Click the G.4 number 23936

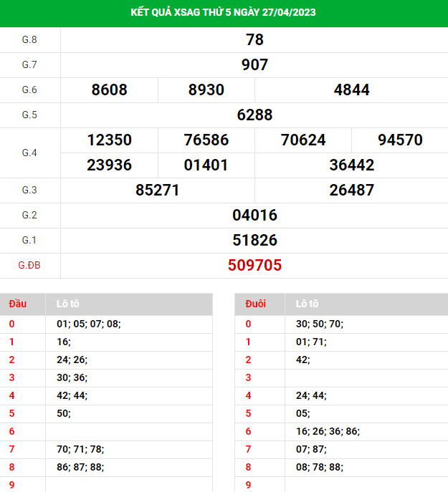point(110,165)
